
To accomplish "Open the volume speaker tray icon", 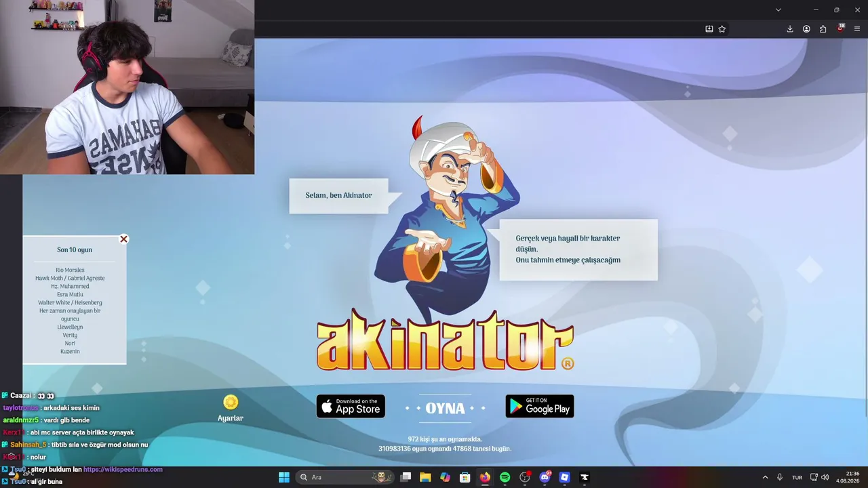I will (825, 477).
